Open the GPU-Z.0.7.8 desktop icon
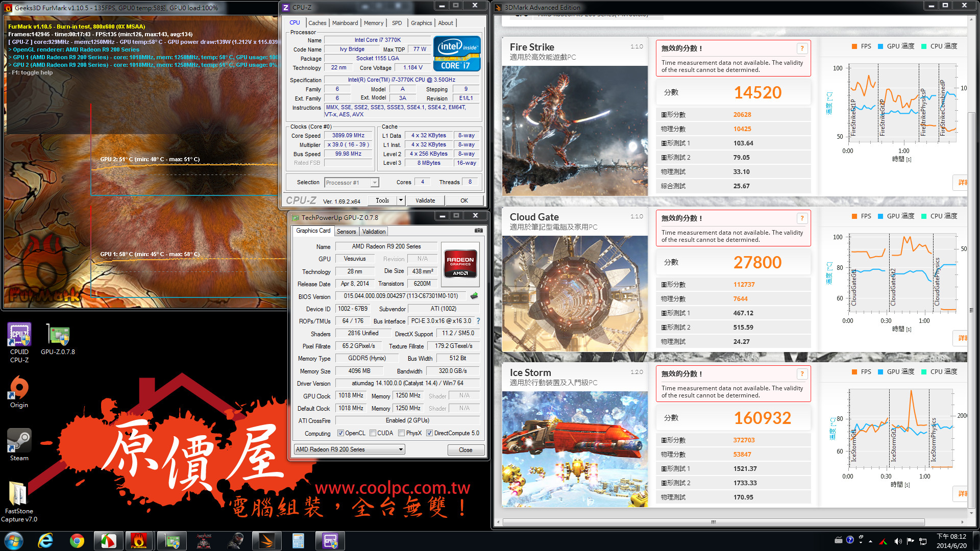The image size is (980, 551). point(58,339)
